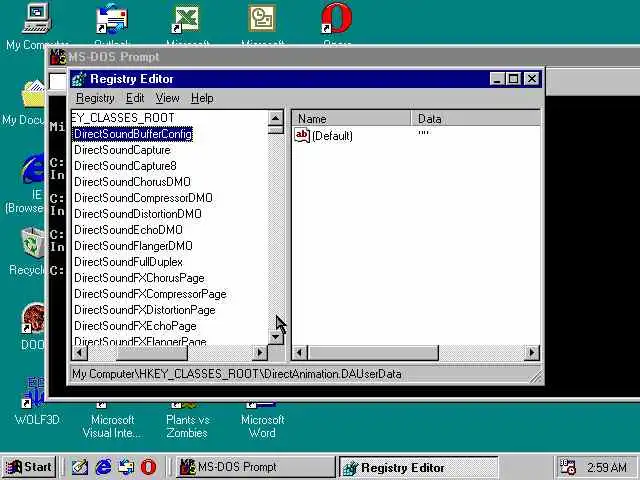Click the value pane scroll right arrow

click(x=532, y=353)
